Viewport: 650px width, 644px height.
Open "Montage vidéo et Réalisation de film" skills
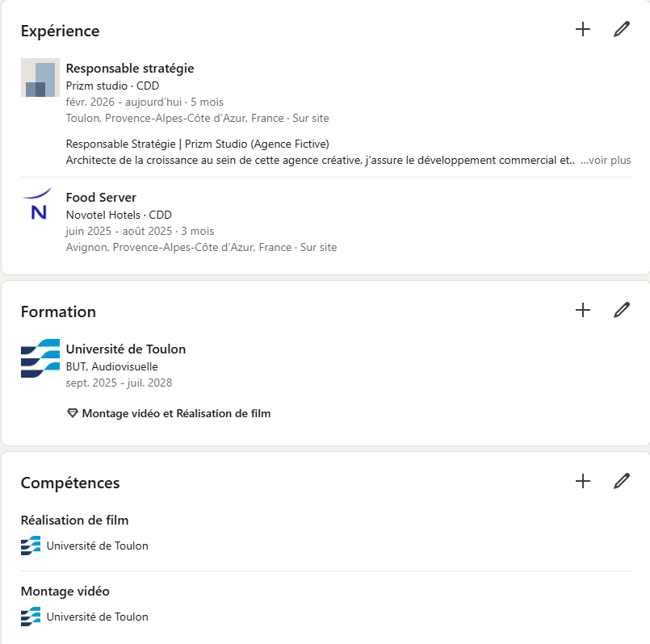[x=176, y=413]
